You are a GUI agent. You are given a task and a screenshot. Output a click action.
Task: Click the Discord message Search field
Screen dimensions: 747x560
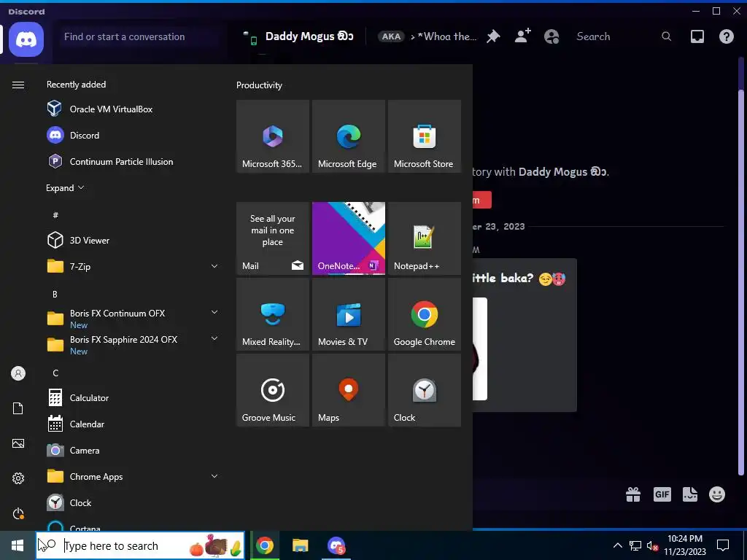point(624,36)
